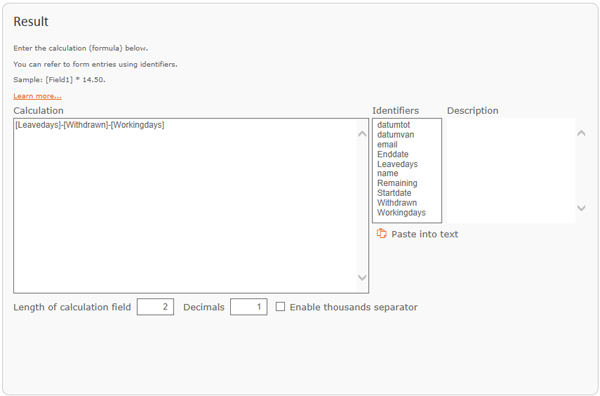This screenshot has height=396, width=600.
Task: Focus the Length of calculation field input
Action: tap(155, 307)
